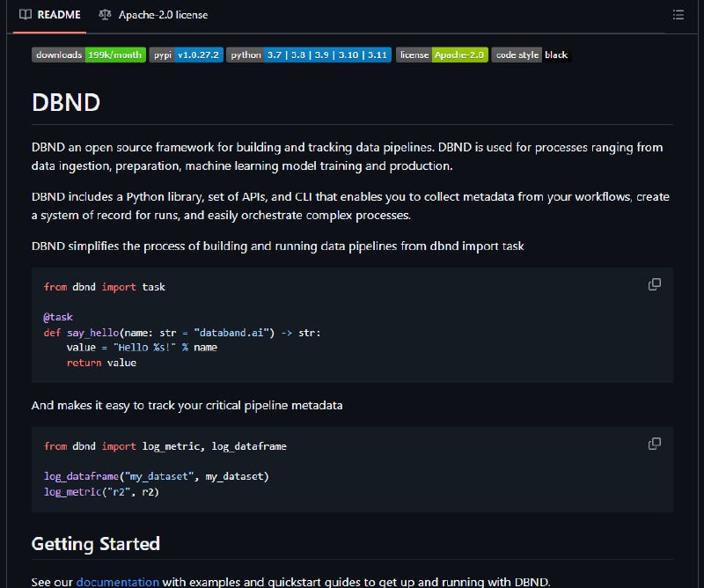Image resolution: width=704 pixels, height=588 pixels.
Task: Click the 'log_dataframe("my_dataset", my_dataset)' line
Action: [x=157, y=476]
